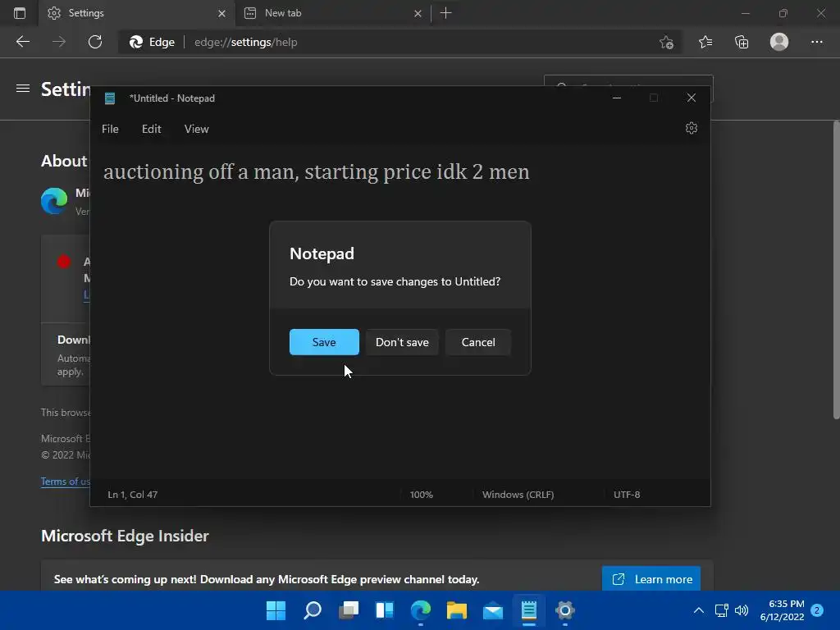Image resolution: width=840 pixels, height=630 pixels.
Task: Cancel the Notepad save prompt
Action: (478, 342)
